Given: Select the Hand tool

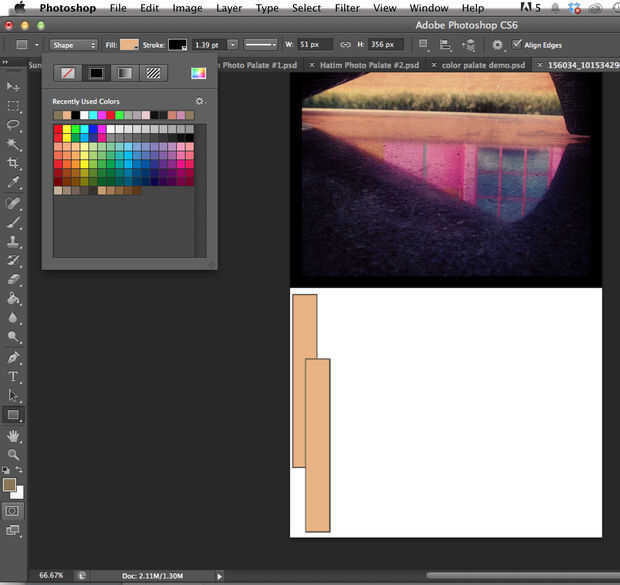Looking at the screenshot, I should pos(13,436).
